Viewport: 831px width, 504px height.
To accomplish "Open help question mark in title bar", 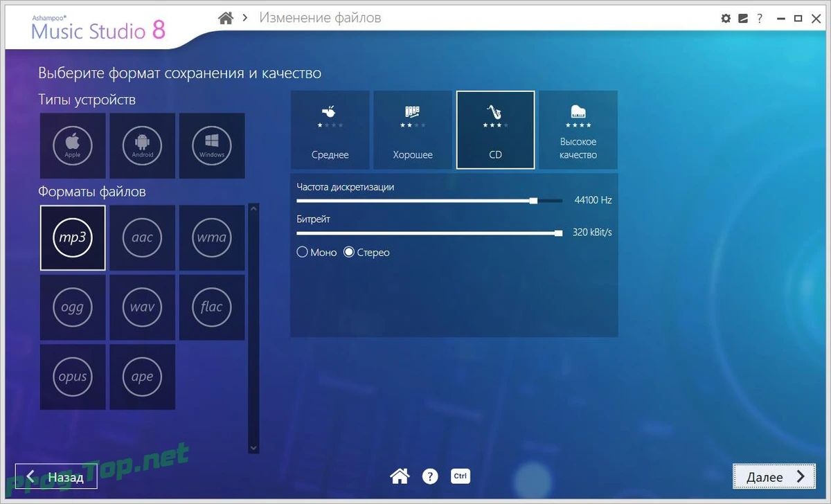I will [760, 18].
